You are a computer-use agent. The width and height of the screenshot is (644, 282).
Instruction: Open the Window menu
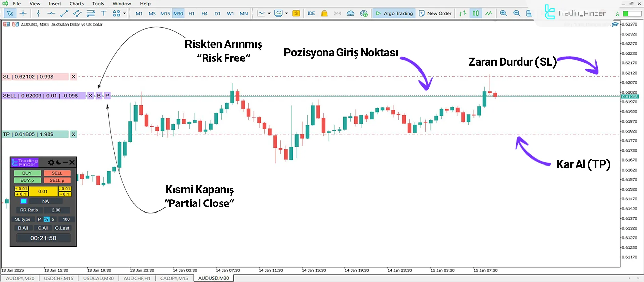point(122,4)
